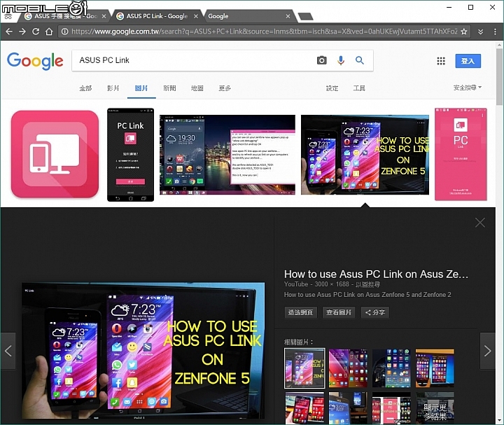
Task: Click the 以圖搜尋 link
Action: tap(367, 284)
